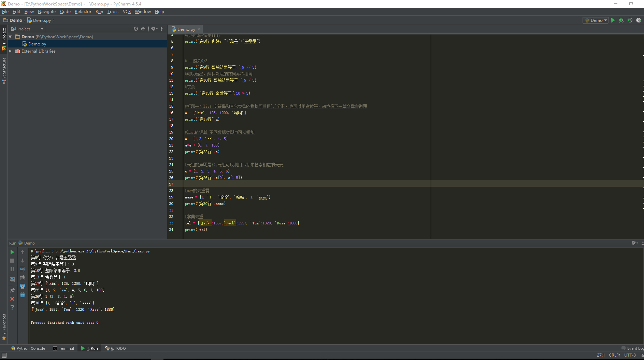Image resolution: width=644 pixels, height=360 pixels.
Task: Restore layout in the Run panel
Action: tap(12, 279)
